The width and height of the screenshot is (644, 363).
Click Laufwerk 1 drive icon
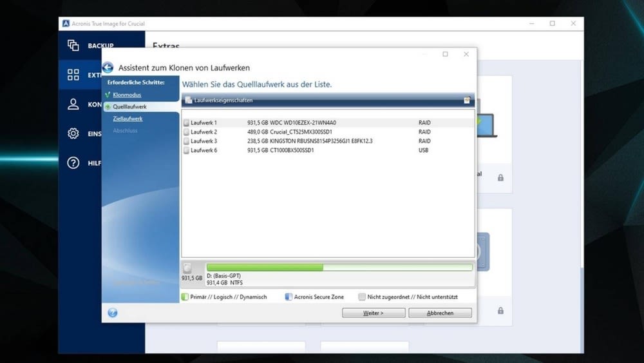pyautogui.click(x=187, y=123)
